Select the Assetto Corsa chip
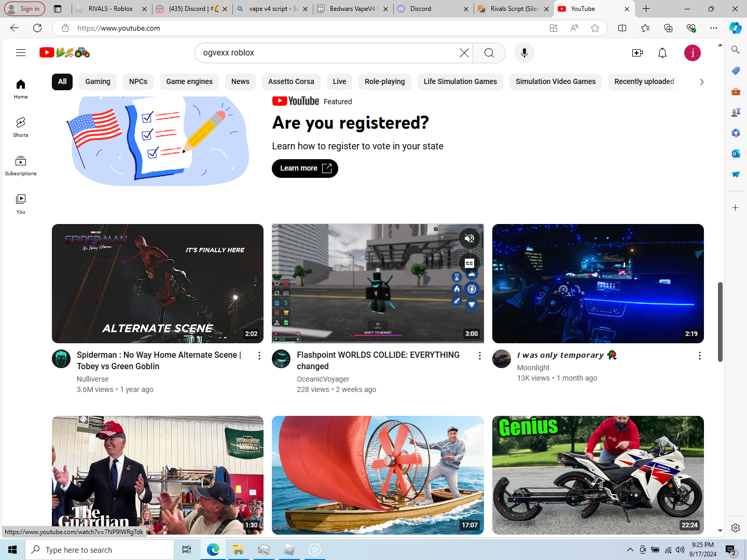The height and width of the screenshot is (560, 747). tap(291, 81)
